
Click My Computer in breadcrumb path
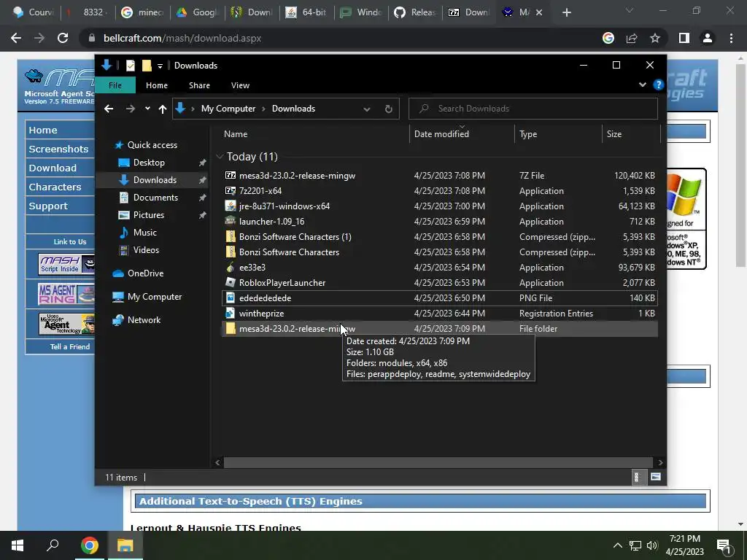coord(228,109)
